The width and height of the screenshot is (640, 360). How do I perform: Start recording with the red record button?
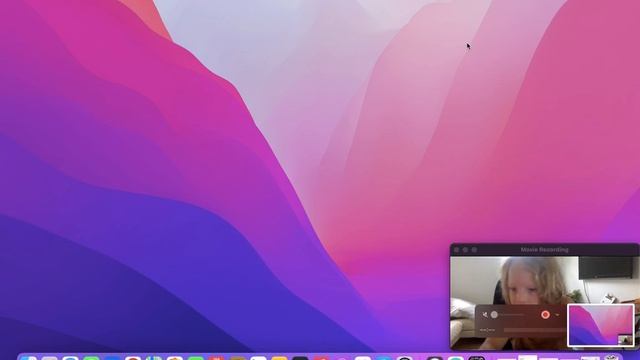click(x=545, y=315)
